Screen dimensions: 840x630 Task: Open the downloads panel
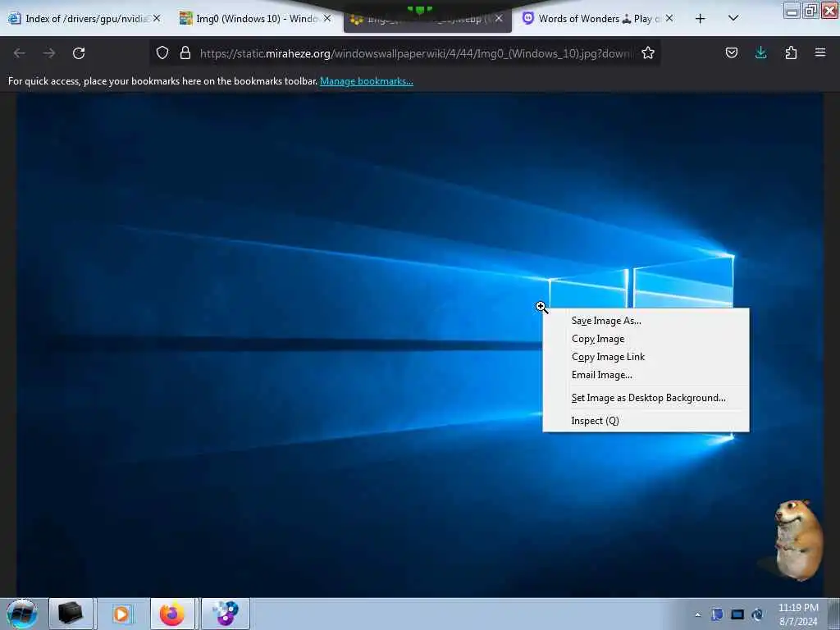tap(760, 52)
